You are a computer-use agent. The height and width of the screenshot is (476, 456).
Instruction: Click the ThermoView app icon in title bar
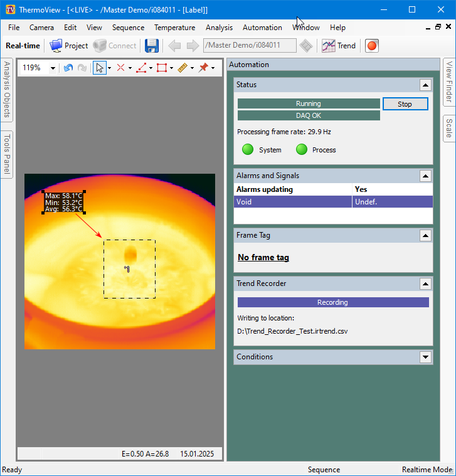click(x=10, y=9)
